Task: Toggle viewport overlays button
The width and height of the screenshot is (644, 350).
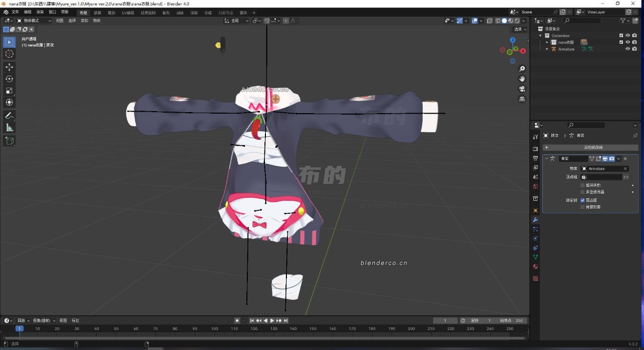Action: (x=474, y=21)
